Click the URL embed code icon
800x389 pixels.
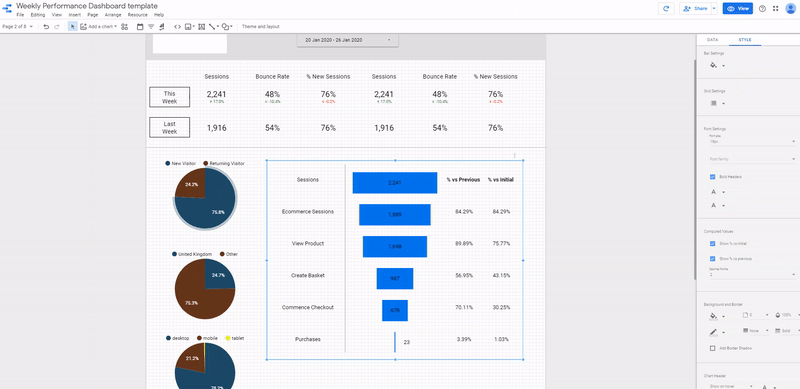coord(178,27)
